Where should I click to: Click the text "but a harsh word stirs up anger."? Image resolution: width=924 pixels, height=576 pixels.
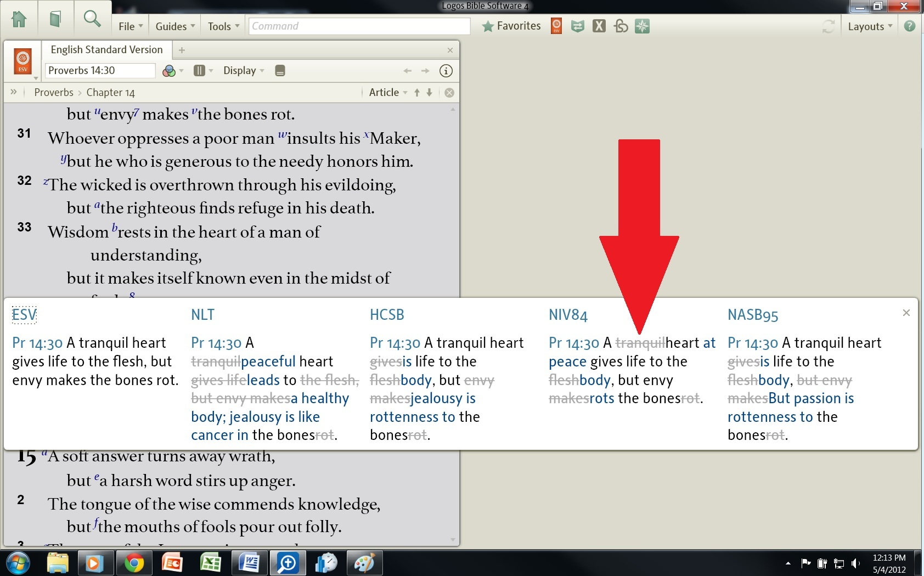point(181,481)
